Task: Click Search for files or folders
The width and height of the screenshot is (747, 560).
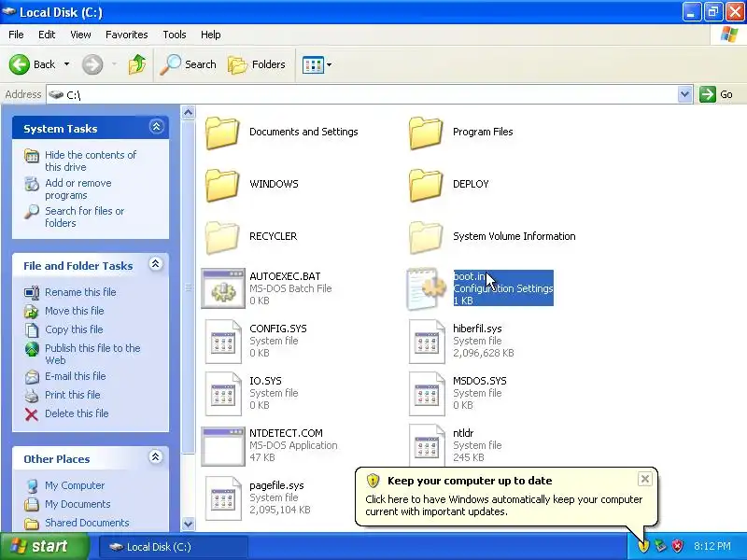Action: point(84,217)
